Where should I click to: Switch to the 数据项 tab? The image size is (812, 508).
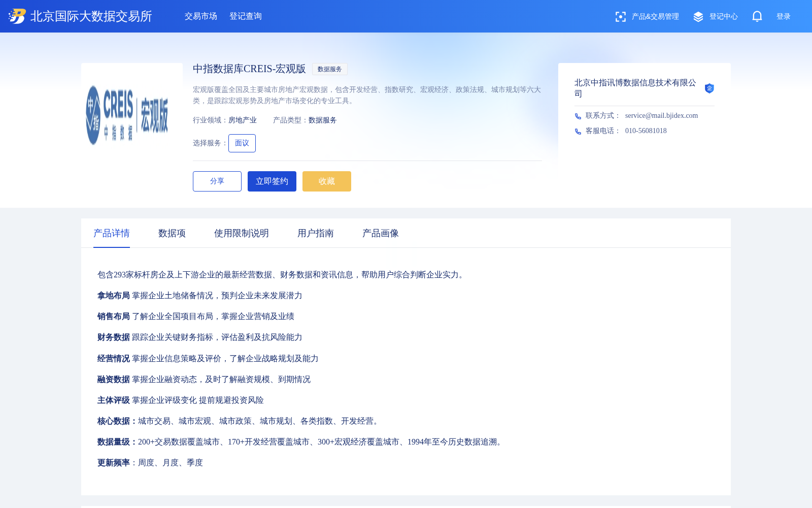172,233
